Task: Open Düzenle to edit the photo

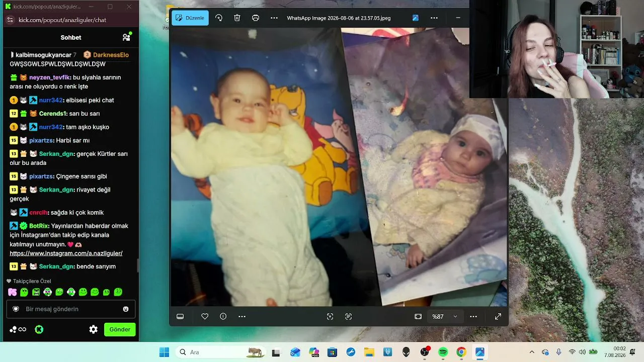Action: pos(190,18)
